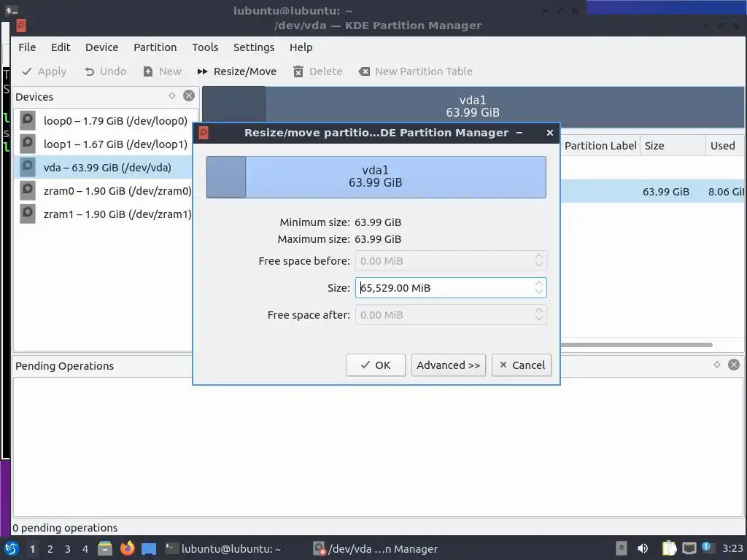Open the Partition menu
747x560 pixels.
(x=155, y=47)
